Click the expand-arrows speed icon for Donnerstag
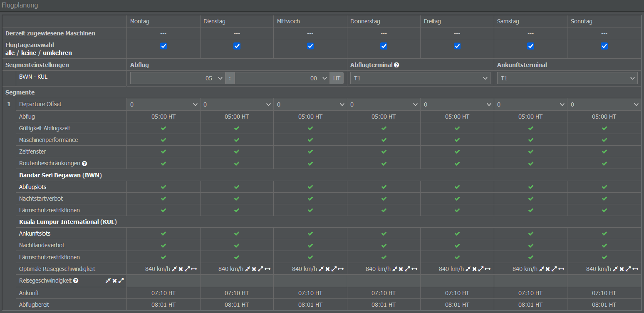 tap(408, 269)
